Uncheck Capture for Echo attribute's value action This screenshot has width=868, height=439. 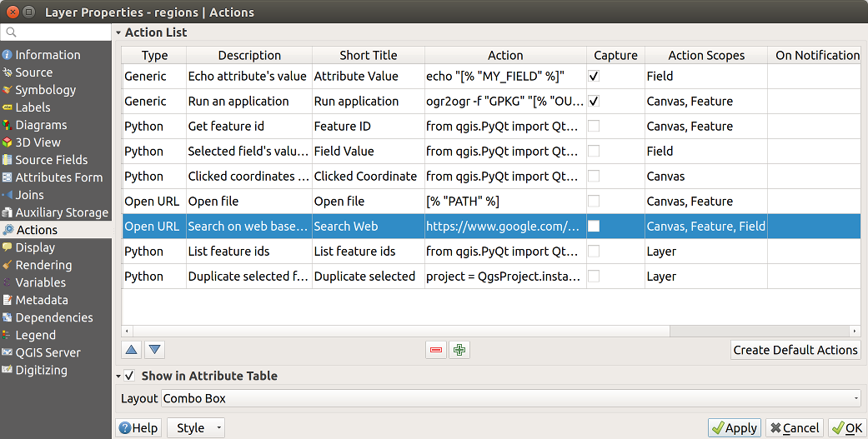click(x=594, y=76)
